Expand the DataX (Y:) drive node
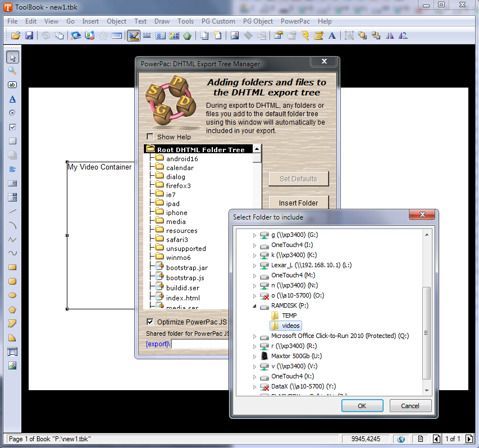This screenshot has height=448, width=479. [x=254, y=387]
